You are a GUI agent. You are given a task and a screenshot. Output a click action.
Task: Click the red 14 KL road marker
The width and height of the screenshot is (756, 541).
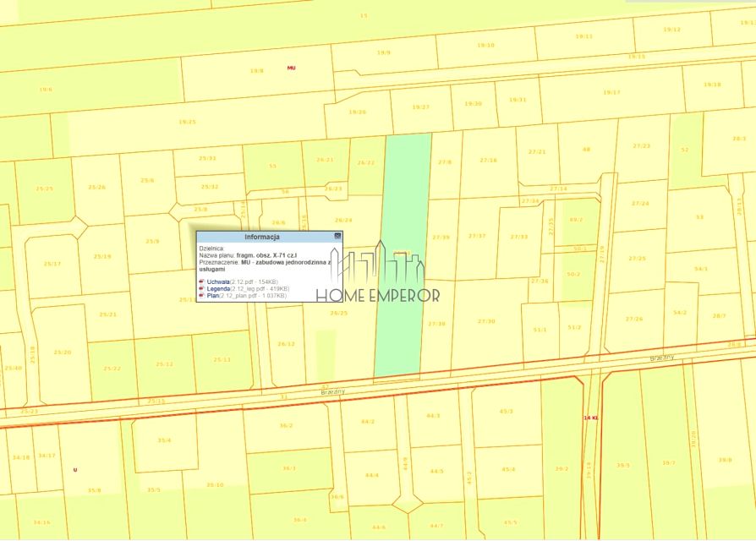point(590,418)
